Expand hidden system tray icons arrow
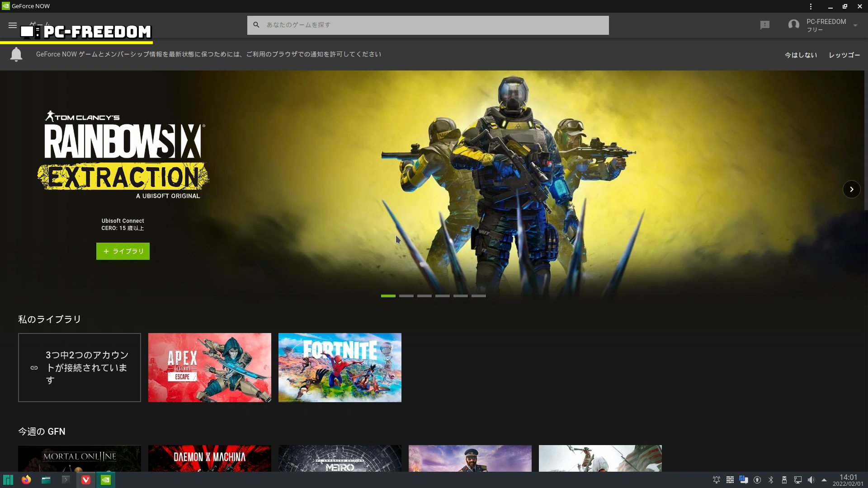The width and height of the screenshot is (868, 488). 824,480
